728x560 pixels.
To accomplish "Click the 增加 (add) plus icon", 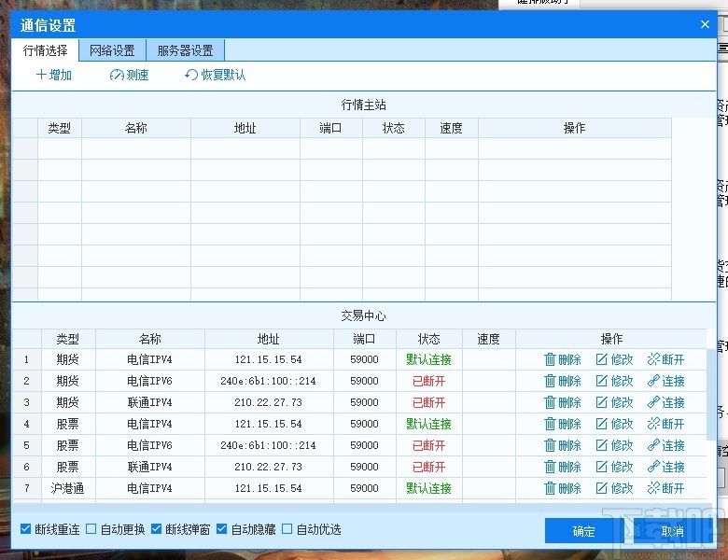I will (x=41, y=75).
